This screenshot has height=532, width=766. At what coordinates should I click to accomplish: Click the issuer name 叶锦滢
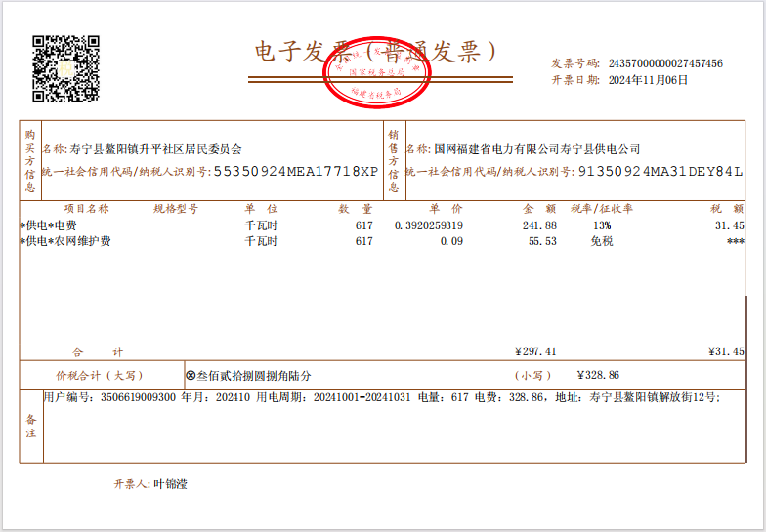point(170,484)
